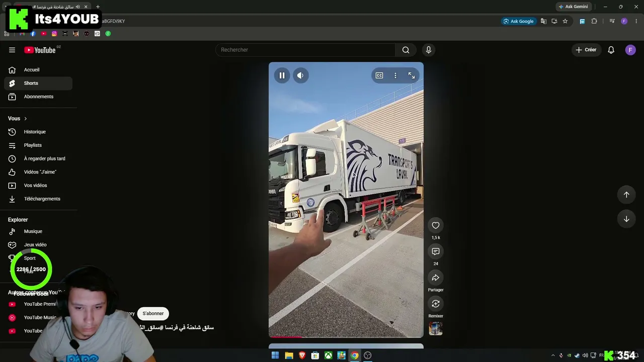Open a new browser tab

tap(98, 7)
